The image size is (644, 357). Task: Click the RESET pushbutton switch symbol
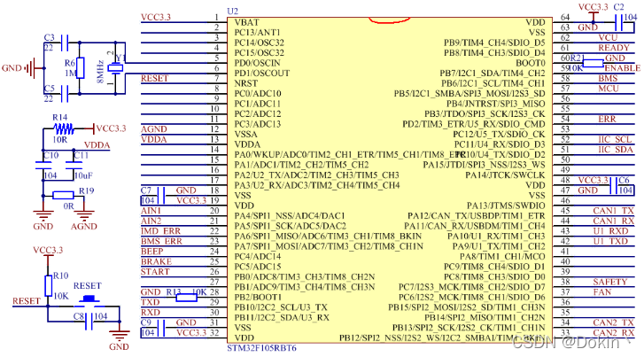pyautogui.click(x=89, y=301)
